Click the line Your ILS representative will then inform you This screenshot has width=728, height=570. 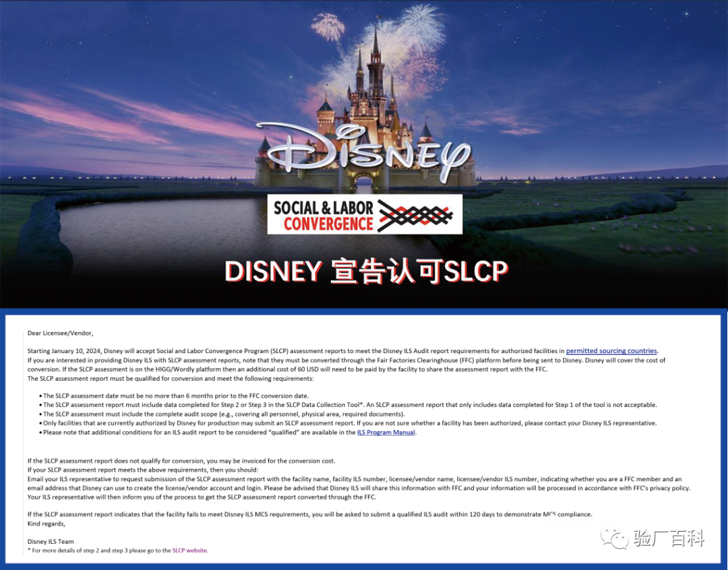pos(202,497)
